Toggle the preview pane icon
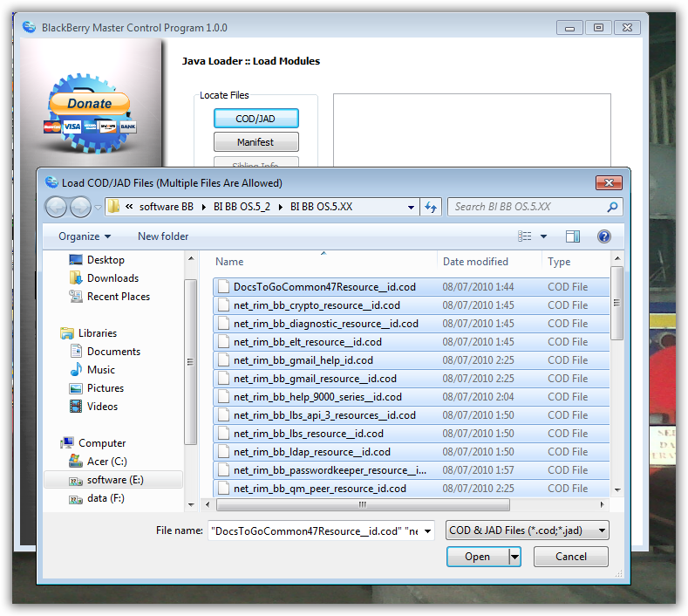This screenshot has width=688, height=616. pyautogui.click(x=573, y=236)
